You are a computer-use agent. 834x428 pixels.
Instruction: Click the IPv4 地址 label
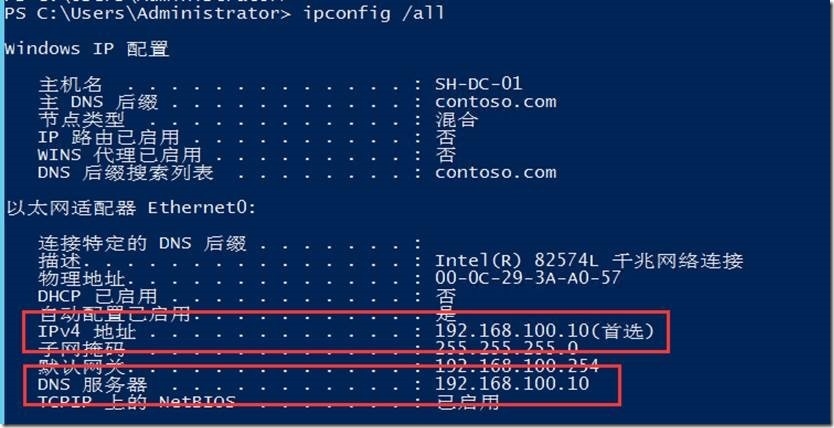pyautogui.click(x=87, y=332)
